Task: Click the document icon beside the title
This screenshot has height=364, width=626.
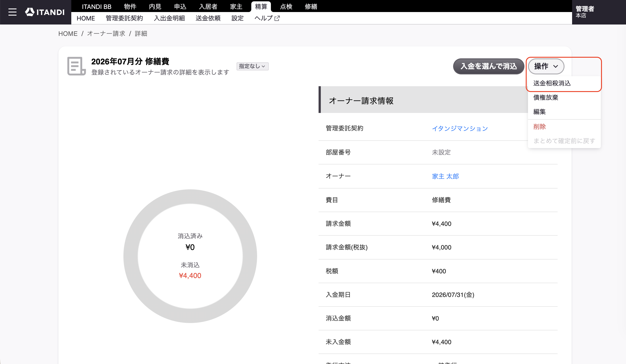Action: pos(76,66)
